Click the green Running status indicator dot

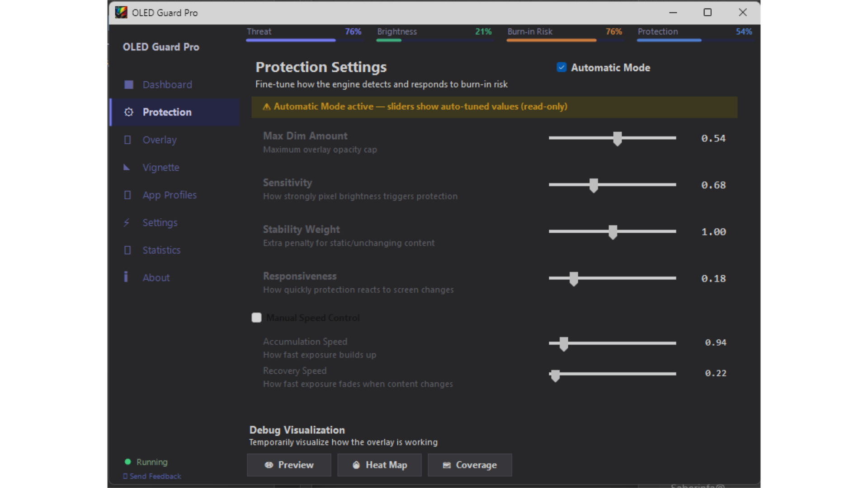pos(128,462)
